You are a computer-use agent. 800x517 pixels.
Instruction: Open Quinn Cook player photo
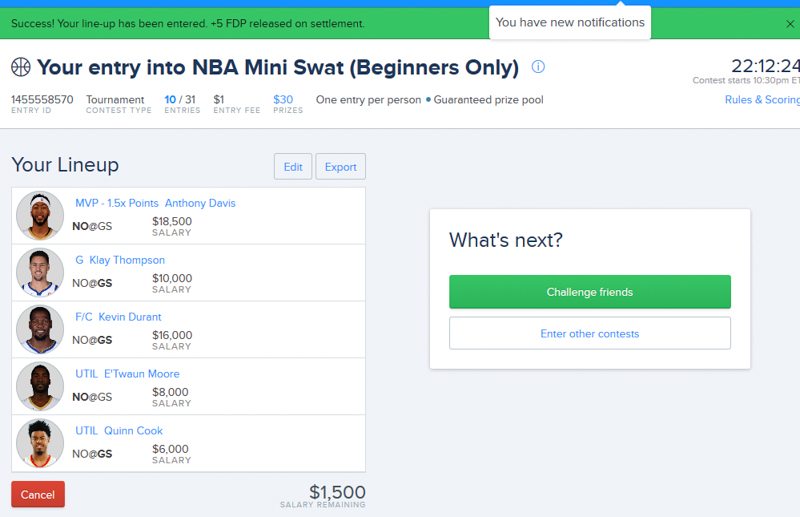tap(40, 443)
